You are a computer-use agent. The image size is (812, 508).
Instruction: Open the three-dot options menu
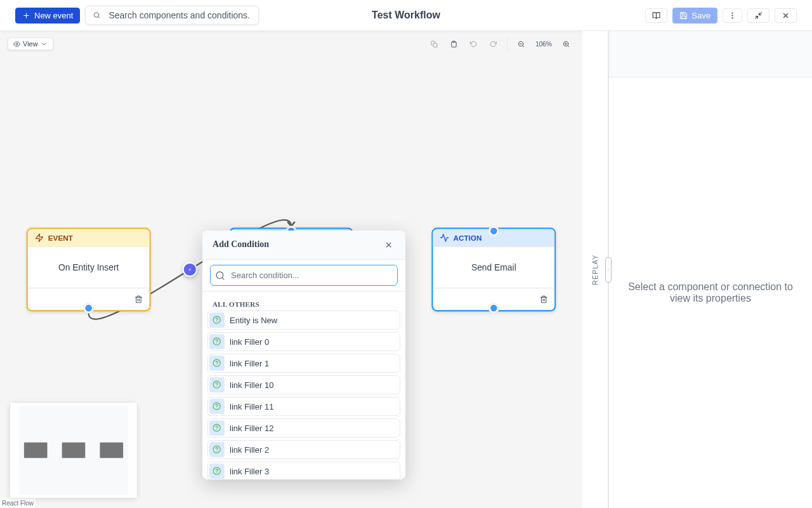(732, 15)
